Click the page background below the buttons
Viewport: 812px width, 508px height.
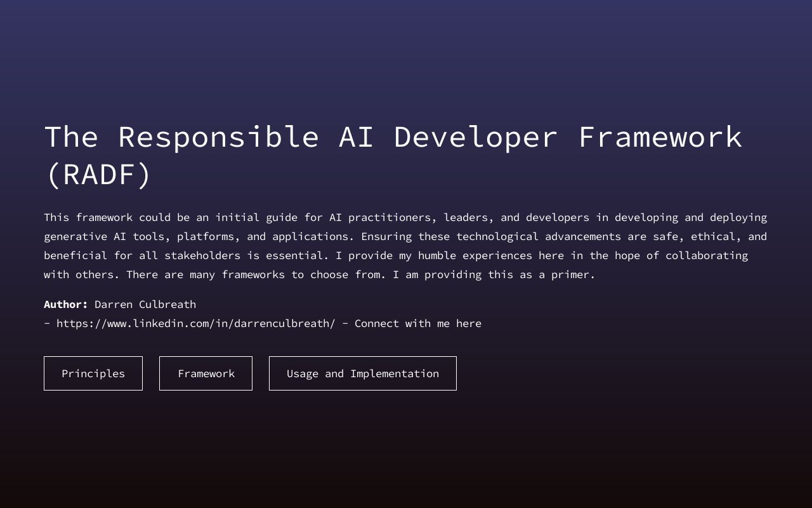[406, 444]
